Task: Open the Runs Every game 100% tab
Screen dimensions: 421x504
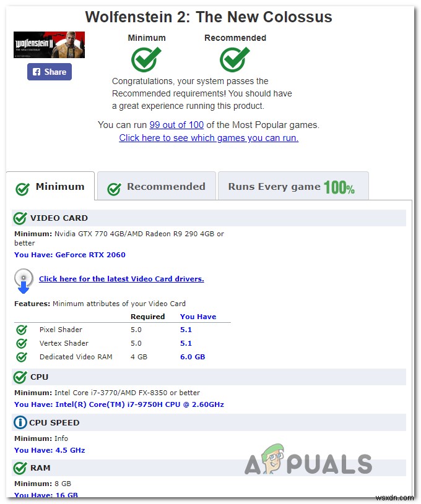Action: [293, 186]
